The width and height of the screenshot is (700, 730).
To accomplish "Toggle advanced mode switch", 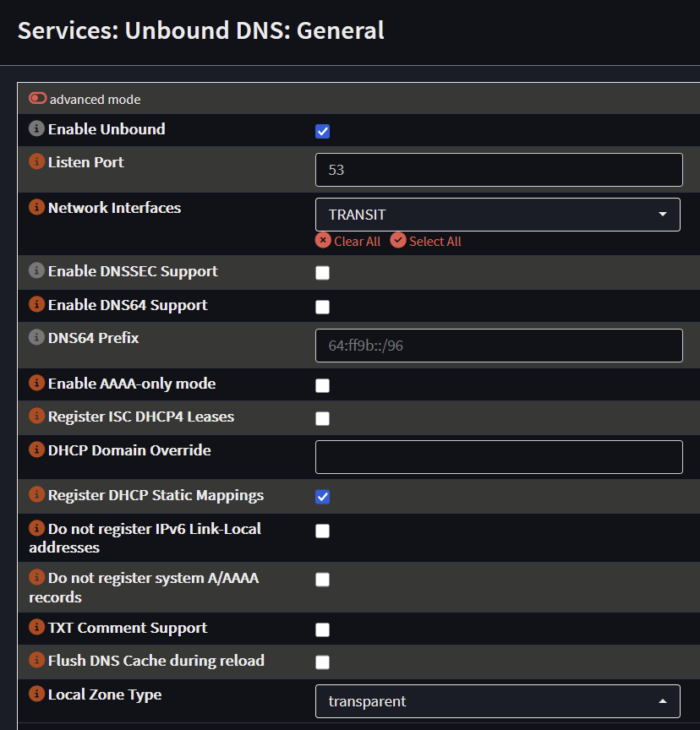I will pos(38,99).
